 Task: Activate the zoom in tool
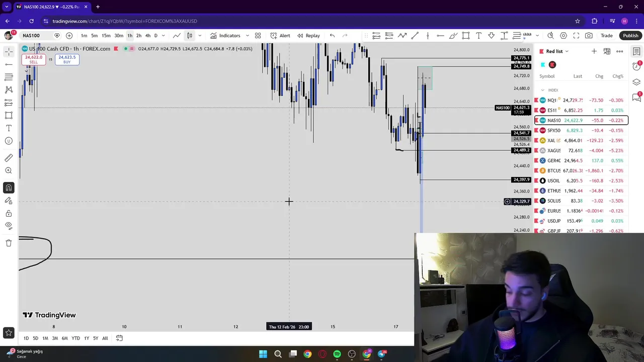coord(9,170)
